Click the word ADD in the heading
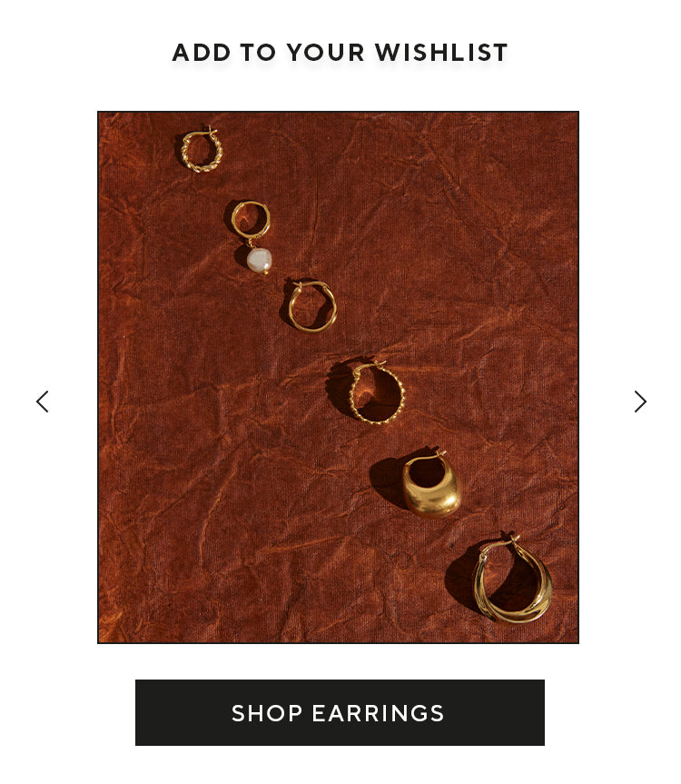Viewport: 681px width, 784px height. click(202, 53)
